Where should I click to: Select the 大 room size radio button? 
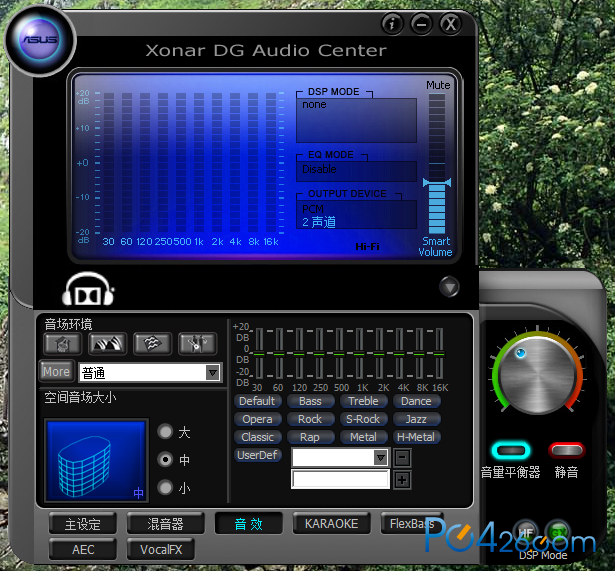(165, 431)
